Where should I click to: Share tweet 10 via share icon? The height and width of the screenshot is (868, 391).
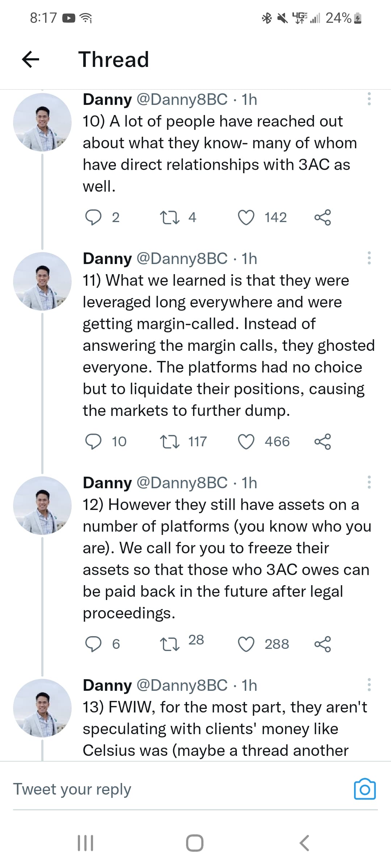click(323, 217)
